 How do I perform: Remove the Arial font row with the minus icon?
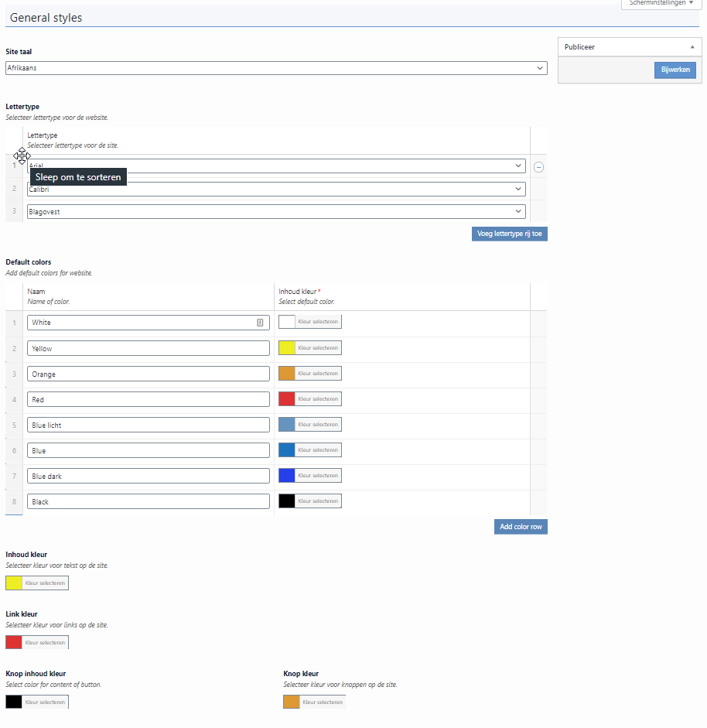pyautogui.click(x=538, y=167)
